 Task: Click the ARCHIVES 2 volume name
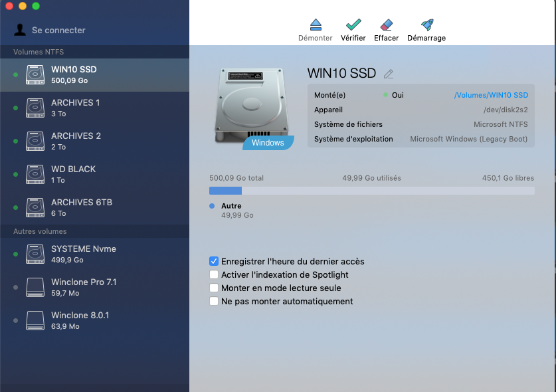(76, 136)
